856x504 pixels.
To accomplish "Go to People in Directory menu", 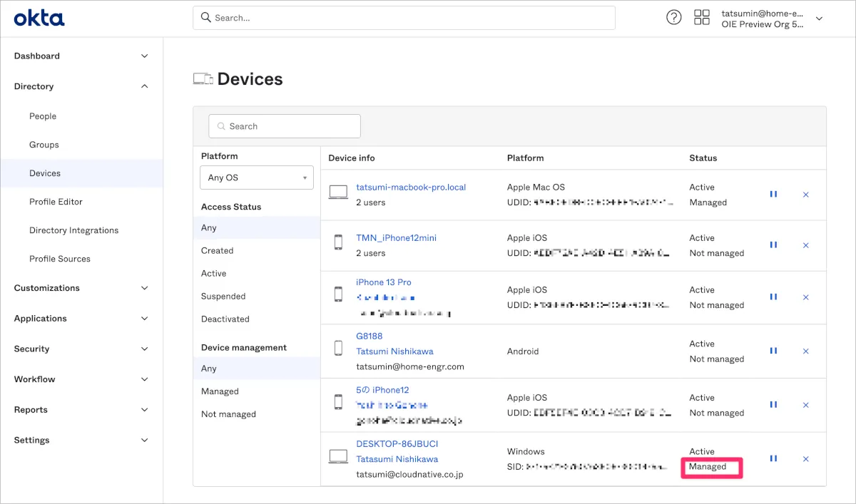I will pyautogui.click(x=43, y=116).
